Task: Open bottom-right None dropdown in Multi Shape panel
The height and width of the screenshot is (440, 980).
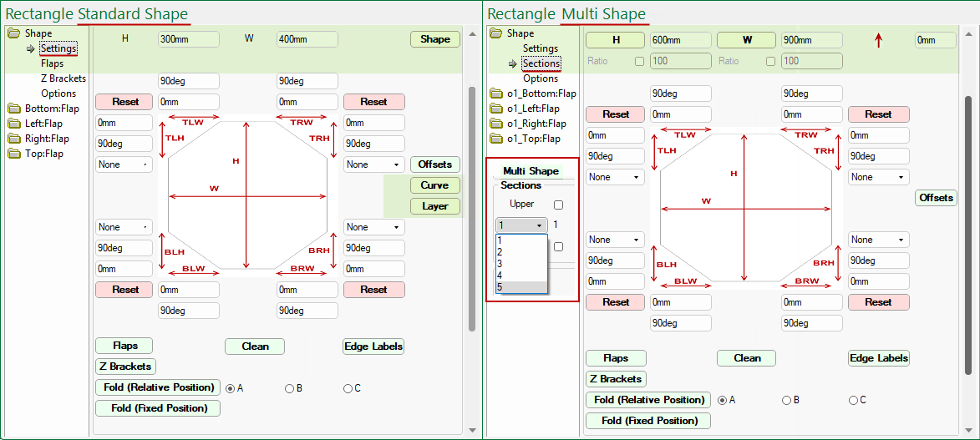Action: [x=877, y=240]
